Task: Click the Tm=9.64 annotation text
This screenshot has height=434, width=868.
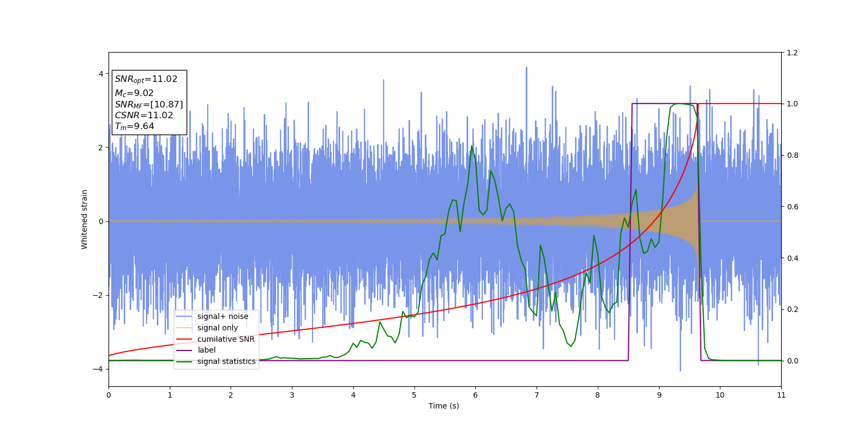Action: [135, 126]
